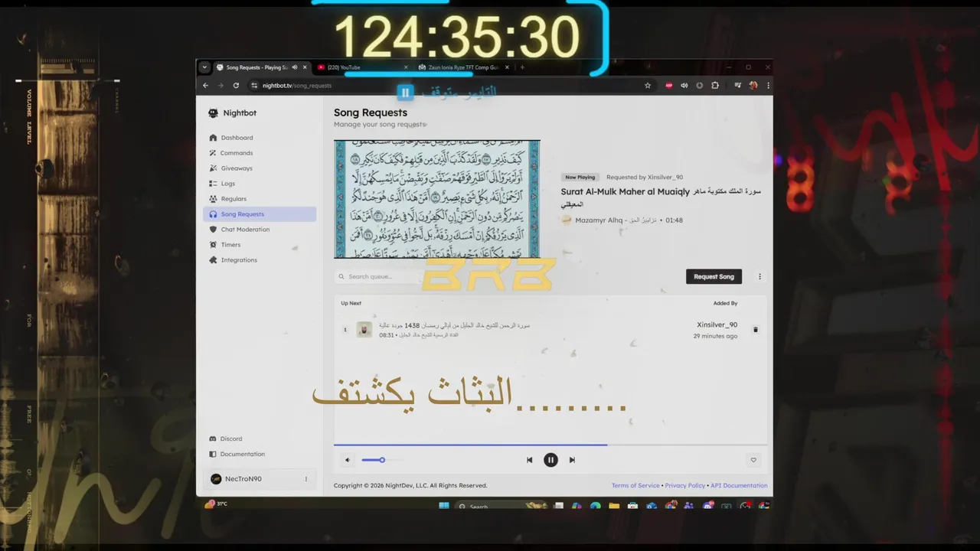This screenshot has height=551, width=980.
Task: Open more options next to Request Song
Action: [x=759, y=276]
